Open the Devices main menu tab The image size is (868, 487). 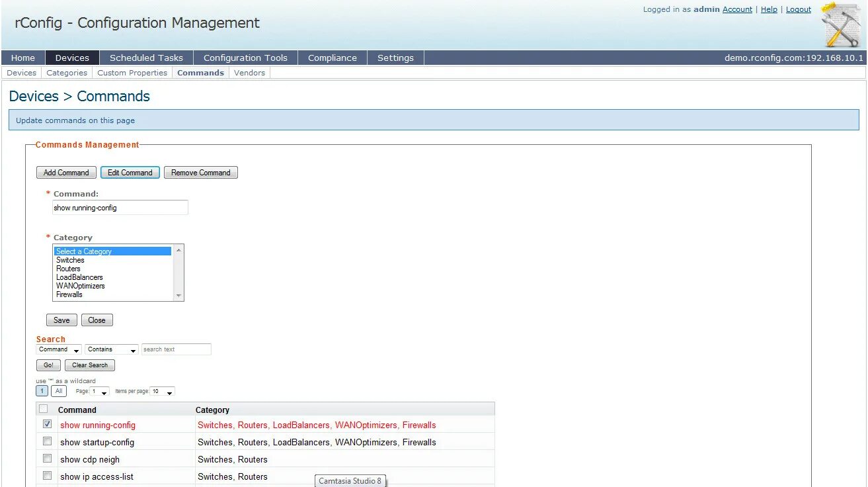click(x=72, y=58)
